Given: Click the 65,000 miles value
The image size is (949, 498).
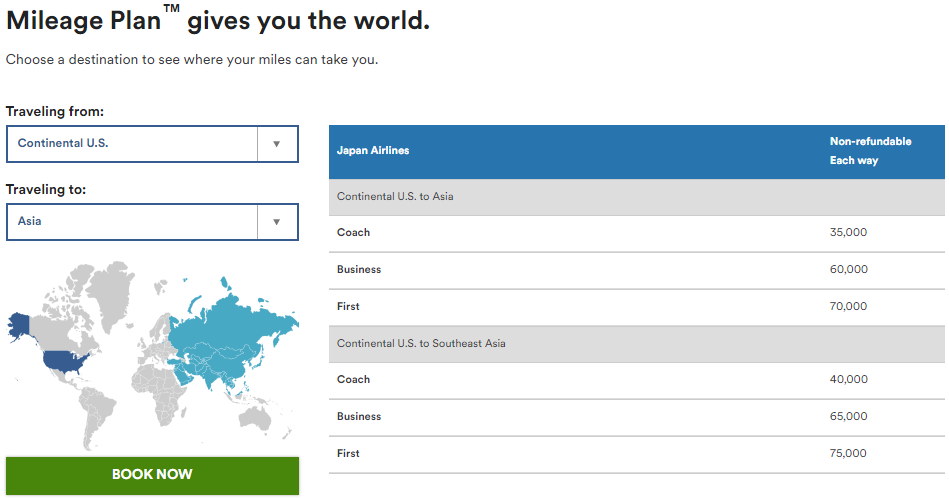Looking at the screenshot, I should coord(849,416).
